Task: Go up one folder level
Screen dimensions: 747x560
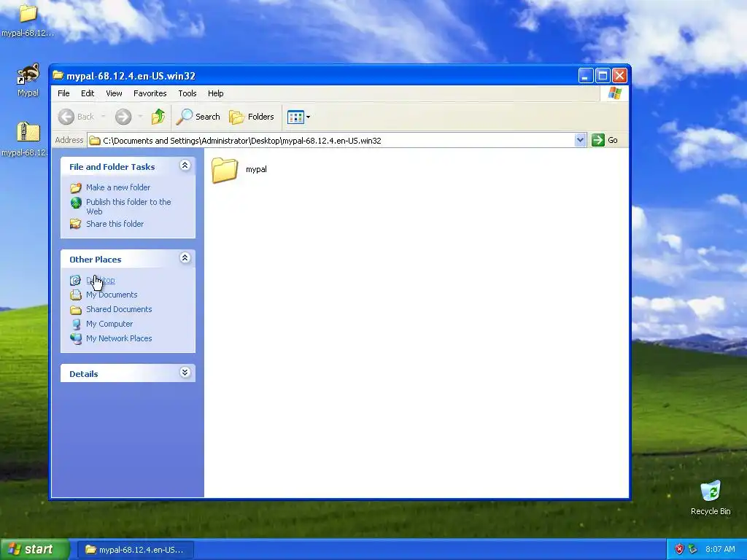Action: coord(158,117)
